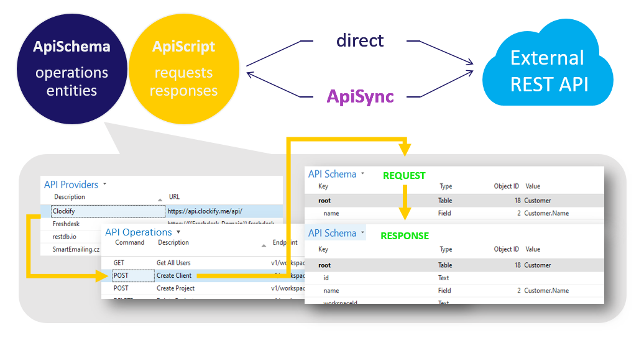Click the Key column header in RESPONSE schema
644x338 pixels.
pos(323,249)
